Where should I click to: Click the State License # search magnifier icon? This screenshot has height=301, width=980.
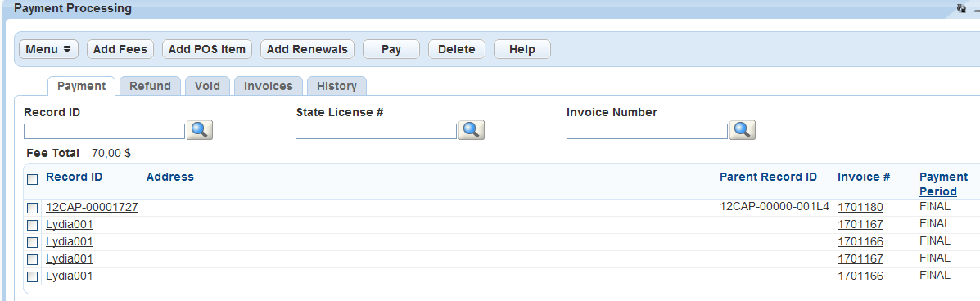pos(472,130)
